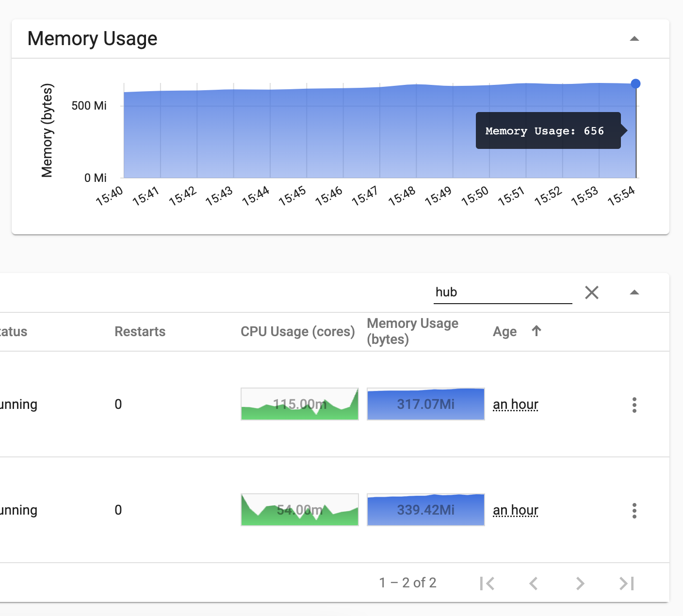Collapse the Memory Usage card
This screenshot has height=616, width=683.
634,39
